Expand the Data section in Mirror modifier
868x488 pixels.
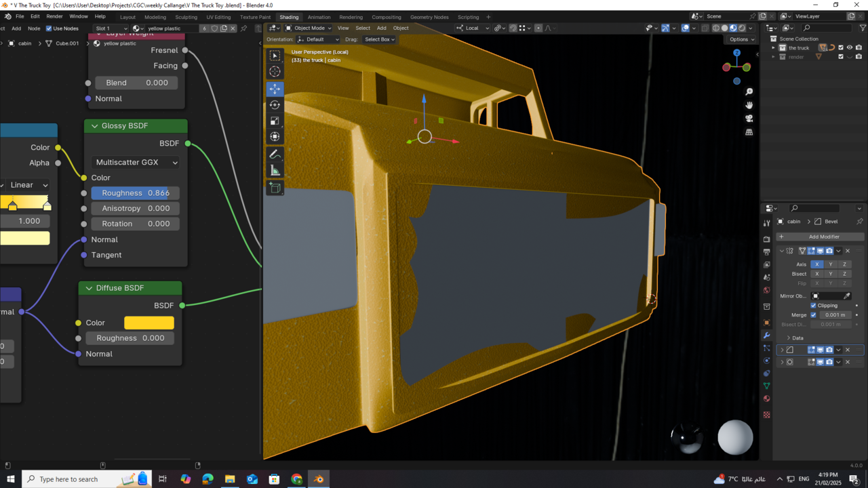click(789, 338)
